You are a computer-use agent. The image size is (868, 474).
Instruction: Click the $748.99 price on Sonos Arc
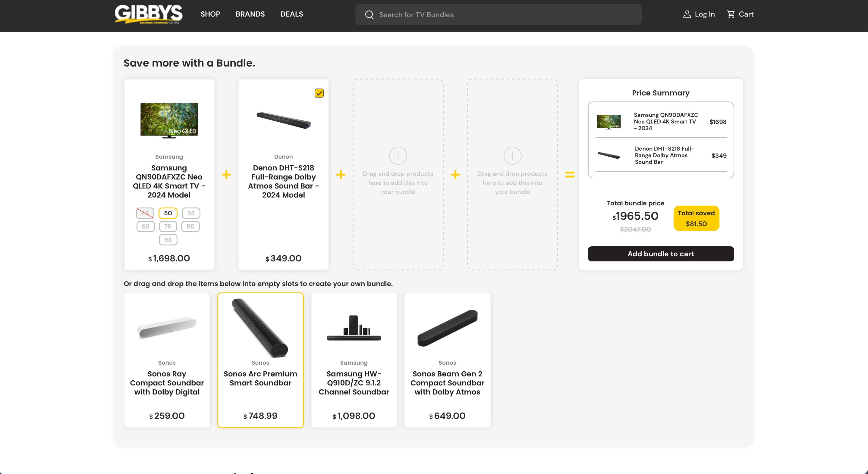tap(260, 416)
